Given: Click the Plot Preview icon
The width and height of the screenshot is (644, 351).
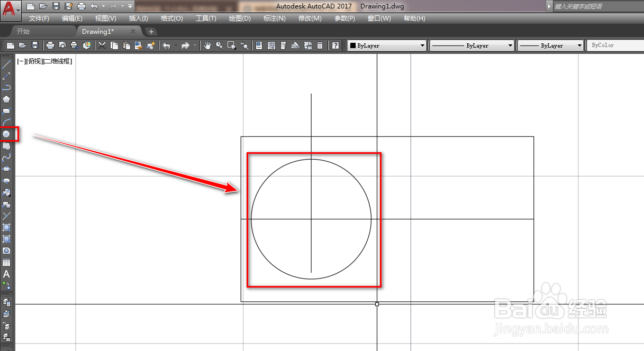Looking at the screenshot, I should 62,45.
